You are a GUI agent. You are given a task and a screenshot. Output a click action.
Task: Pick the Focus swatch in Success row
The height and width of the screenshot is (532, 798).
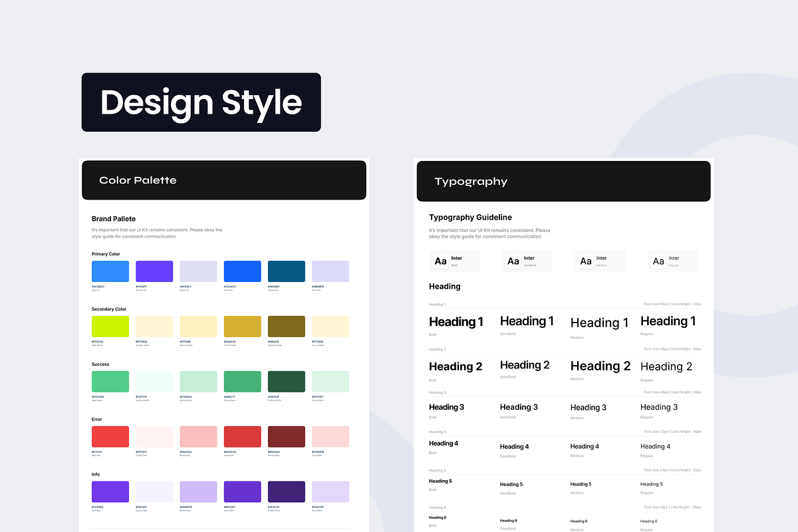tap(331, 382)
